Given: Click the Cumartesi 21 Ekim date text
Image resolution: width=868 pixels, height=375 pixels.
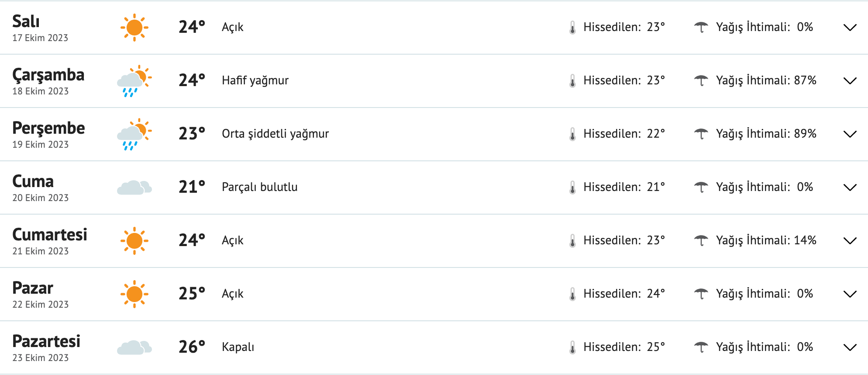Looking at the screenshot, I should tap(41, 251).
